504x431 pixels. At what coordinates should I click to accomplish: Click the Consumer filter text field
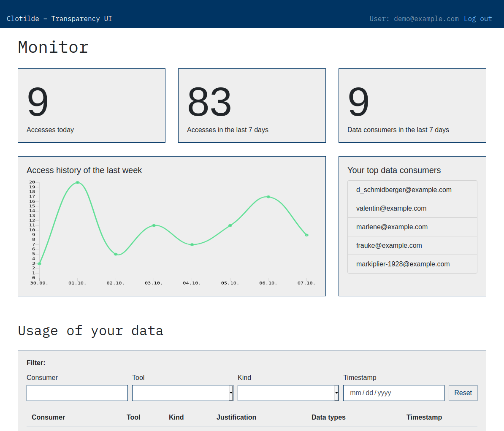pyautogui.click(x=77, y=393)
